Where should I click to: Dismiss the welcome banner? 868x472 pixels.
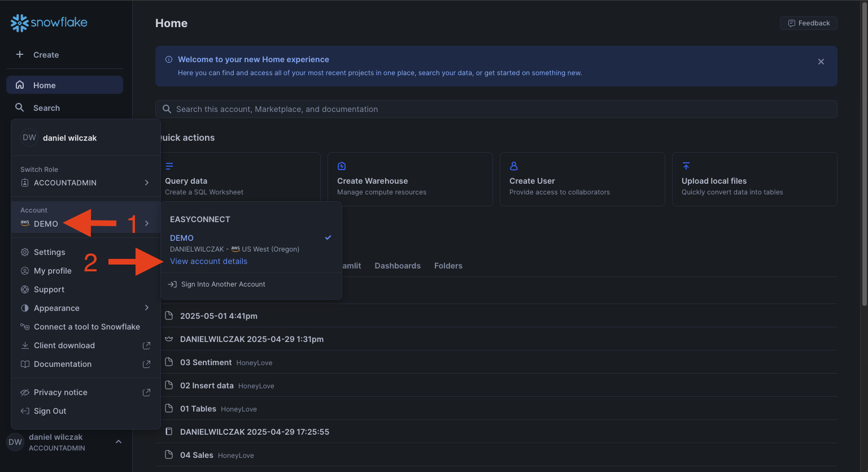[x=821, y=62]
